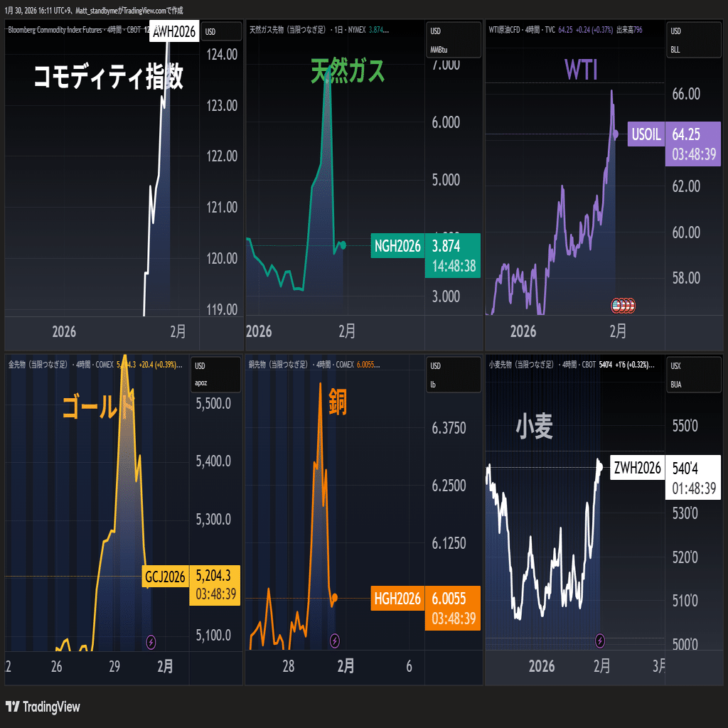Open the USX BUA unit box on the wheat chart
728x728 pixels.
tap(694, 375)
